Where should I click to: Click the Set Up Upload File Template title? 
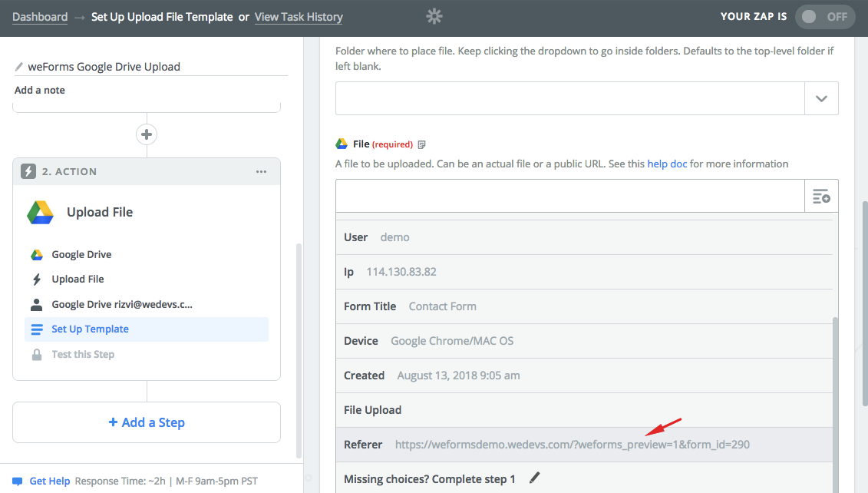[162, 17]
